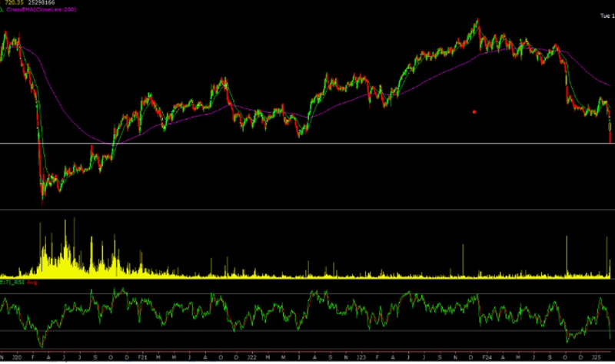615x364 pixels.
Task: Select the J23 time axis marker
Action: pos(361,358)
